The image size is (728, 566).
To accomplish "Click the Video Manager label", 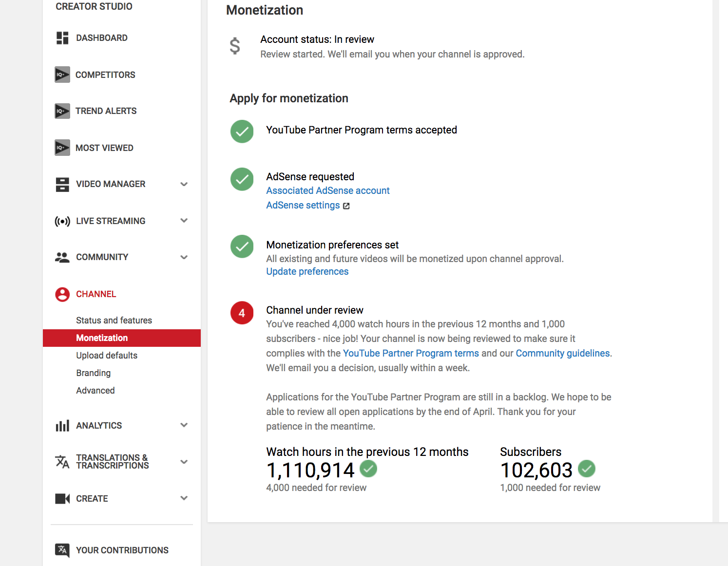I will 111,184.
